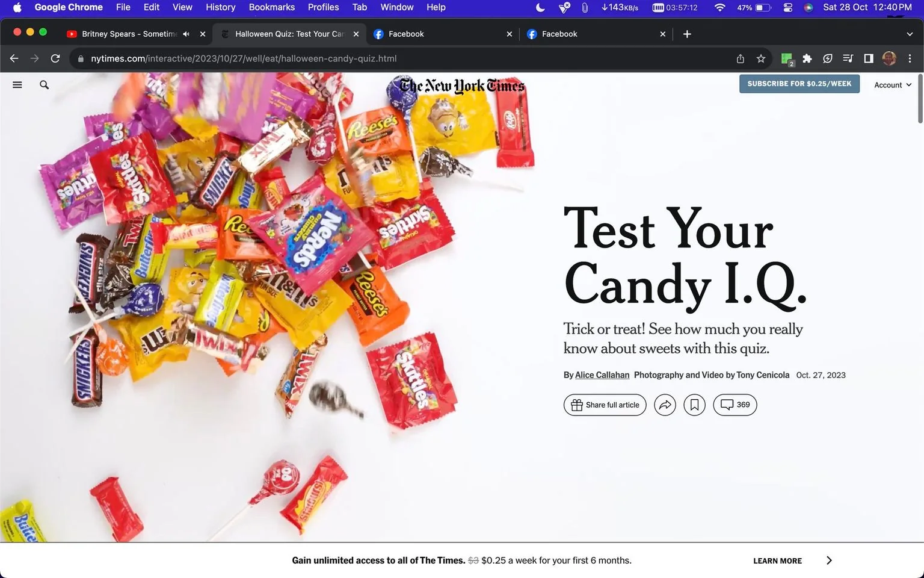Screen dimensions: 924x578
Task: Close the Halloween Quiz tab
Action: click(356, 34)
